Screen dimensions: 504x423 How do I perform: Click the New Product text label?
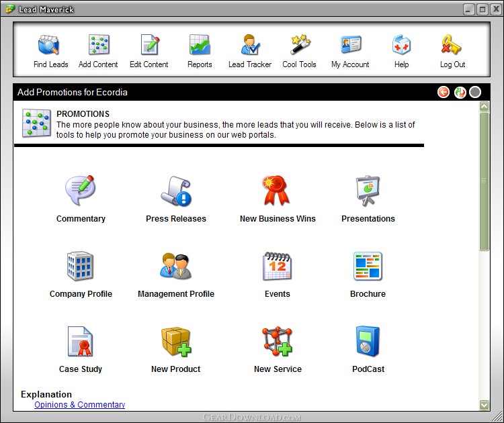click(176, 369)
